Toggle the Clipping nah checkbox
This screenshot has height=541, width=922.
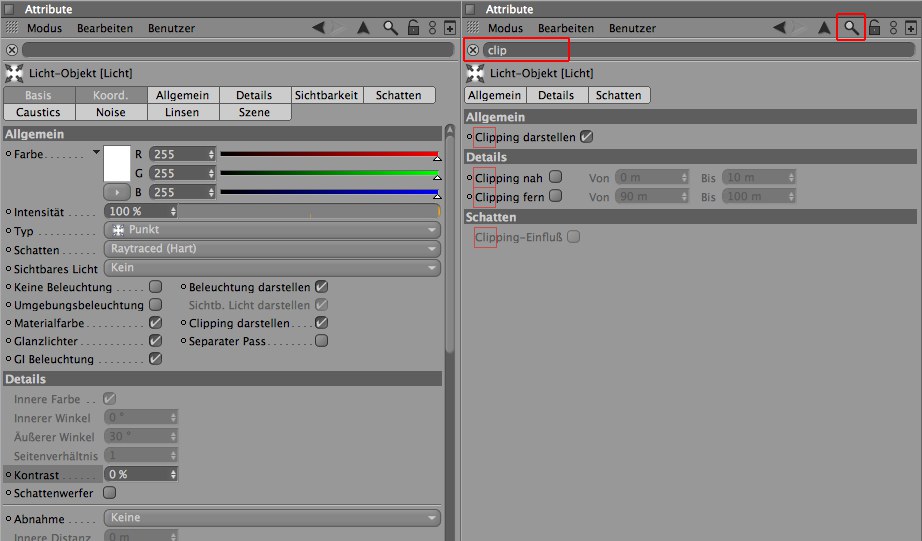pos(556,177)
